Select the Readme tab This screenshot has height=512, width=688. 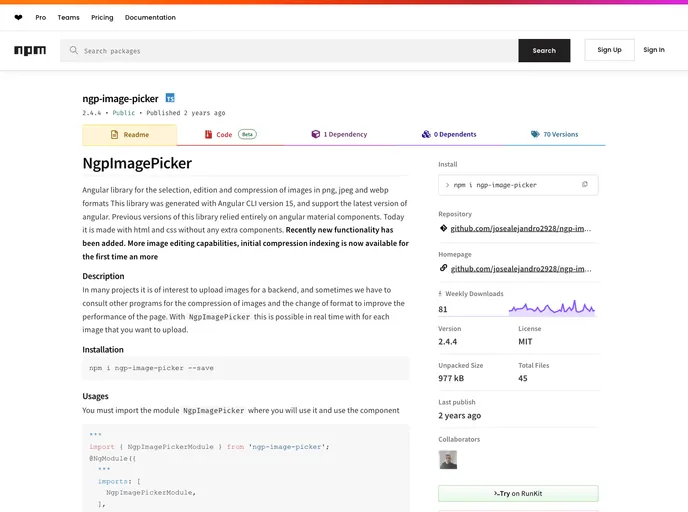click(129, 134)
